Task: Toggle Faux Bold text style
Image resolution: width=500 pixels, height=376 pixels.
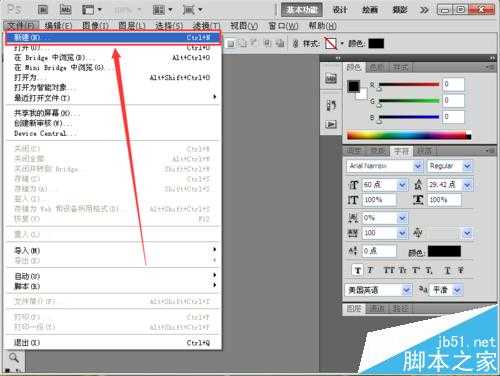Action: click(x=358, y=270)
